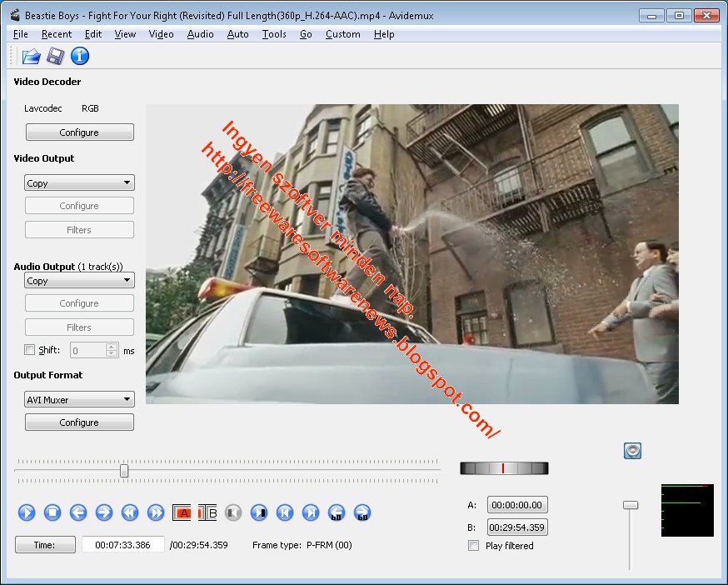
Task: Click the vertical volume slider handle
Action: tap(630, 505)
